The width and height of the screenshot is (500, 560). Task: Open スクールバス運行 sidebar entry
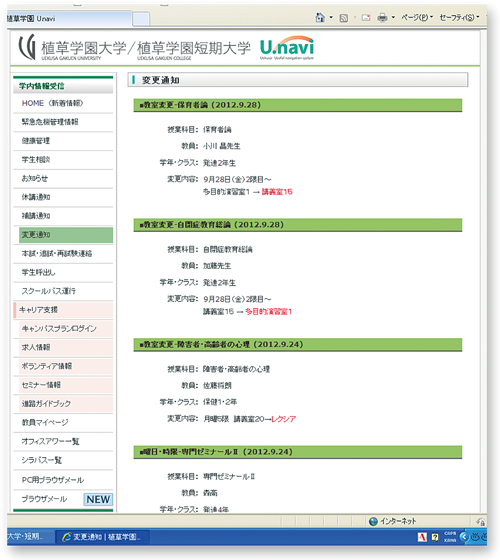point(63,291)
